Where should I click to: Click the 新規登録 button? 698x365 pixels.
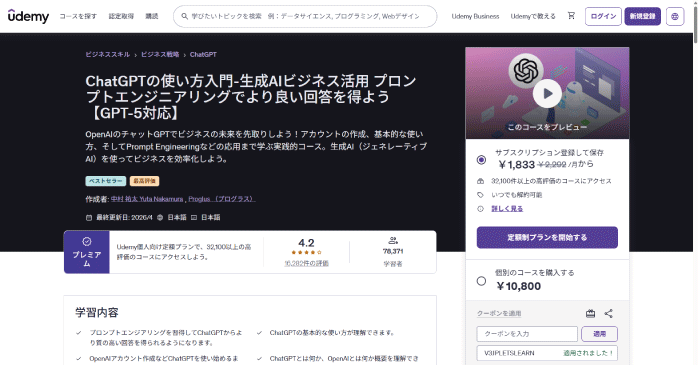tap(642, 16)
